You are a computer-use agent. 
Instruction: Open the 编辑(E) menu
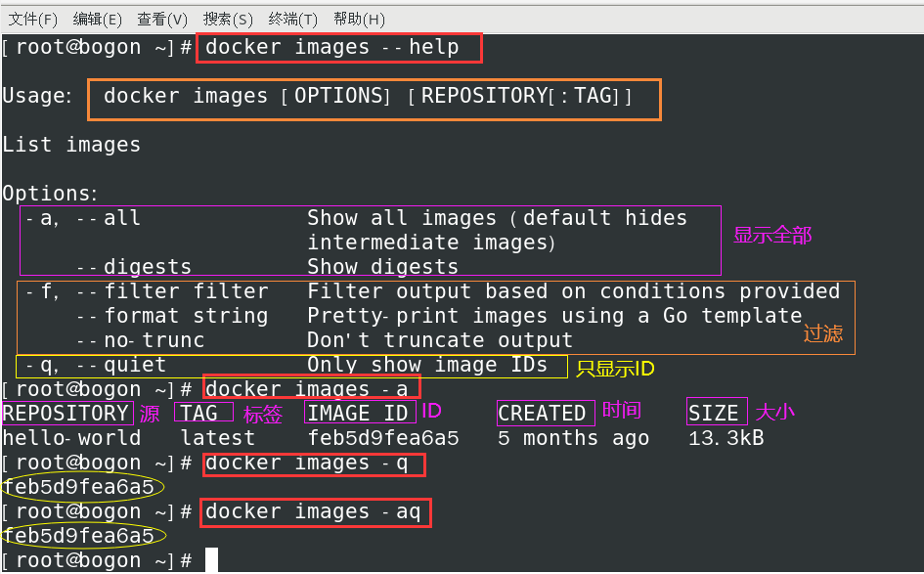coord(97,20)
